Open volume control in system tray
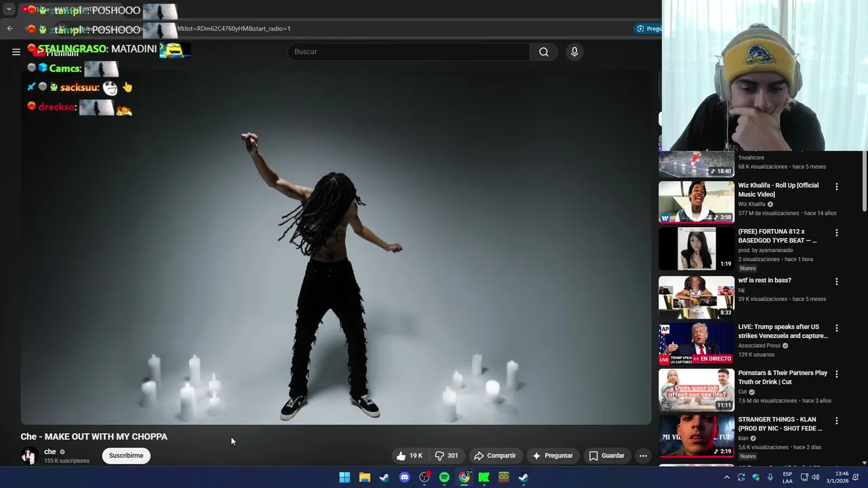Viewport: 868px width, 488px height. coord(815,477)
